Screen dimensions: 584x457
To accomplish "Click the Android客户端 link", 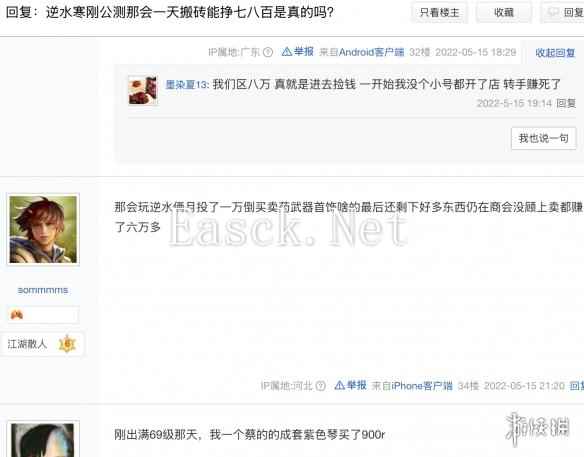I will pos(371,52).
